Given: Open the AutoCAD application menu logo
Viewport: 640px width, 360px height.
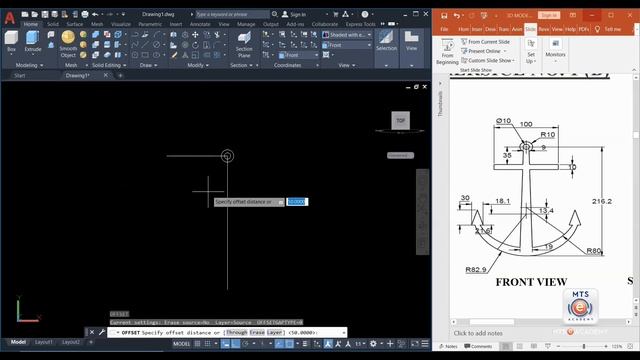Looking at the screenshot, I should (9, 18).
